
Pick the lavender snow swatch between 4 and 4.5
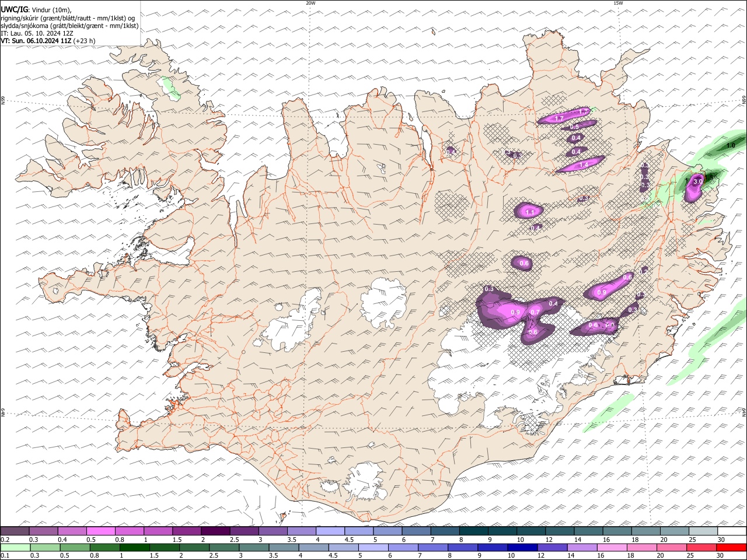tap(330, 531)
